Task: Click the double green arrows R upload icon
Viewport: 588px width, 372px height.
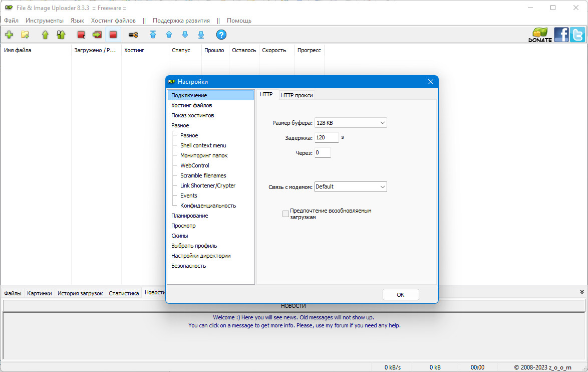Action: 61,35
